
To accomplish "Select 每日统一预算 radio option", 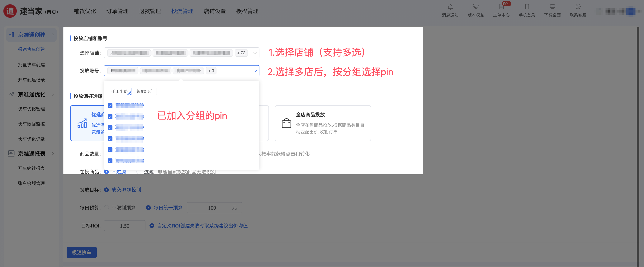I will [x=149, y=208].
